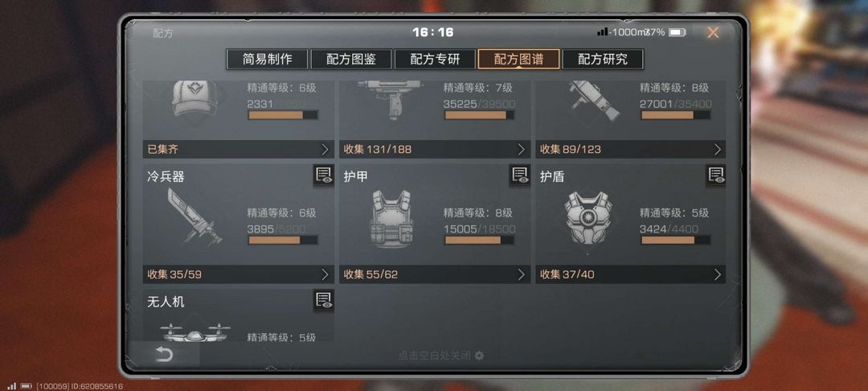The width and height of the screenshot is (868, 391).
Task: Click the 护甲 armor vest image
Action: (391, 218)
